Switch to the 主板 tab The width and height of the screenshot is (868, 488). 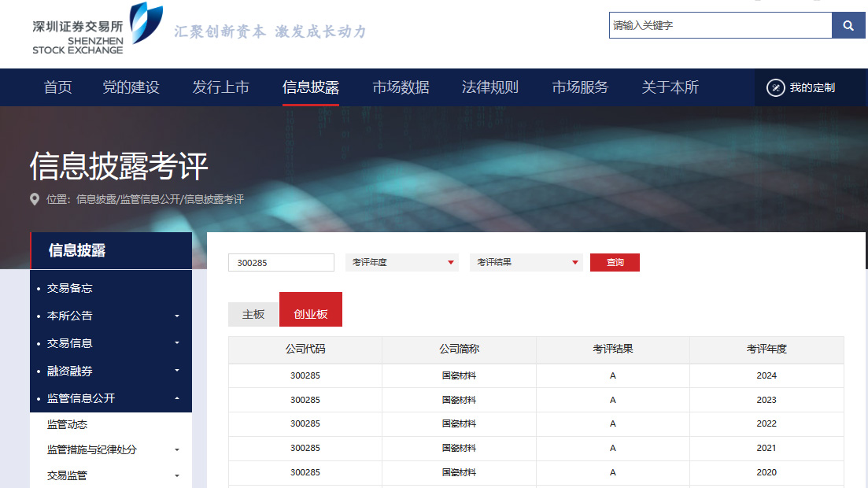(x=253, y=314)
